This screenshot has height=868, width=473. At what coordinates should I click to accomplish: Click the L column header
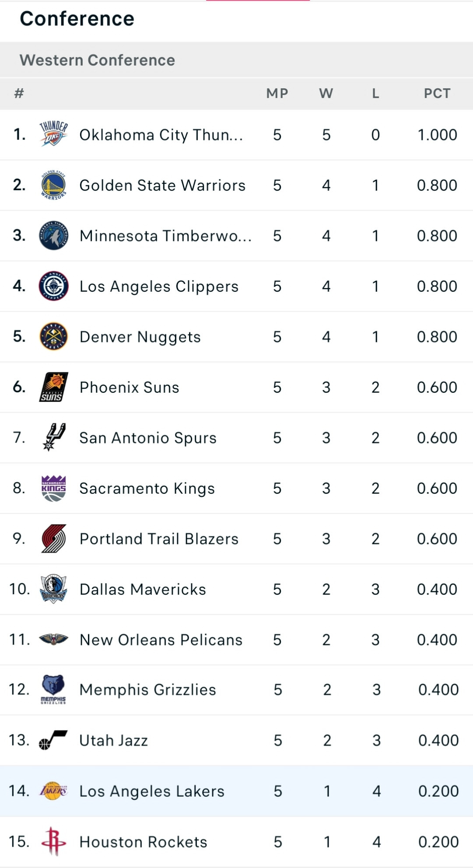point(375,93)
